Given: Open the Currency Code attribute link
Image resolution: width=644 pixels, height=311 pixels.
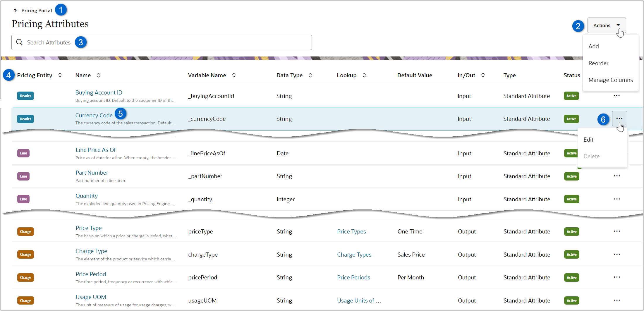Looking at the screenshot, I should click(x=94, y=115).
